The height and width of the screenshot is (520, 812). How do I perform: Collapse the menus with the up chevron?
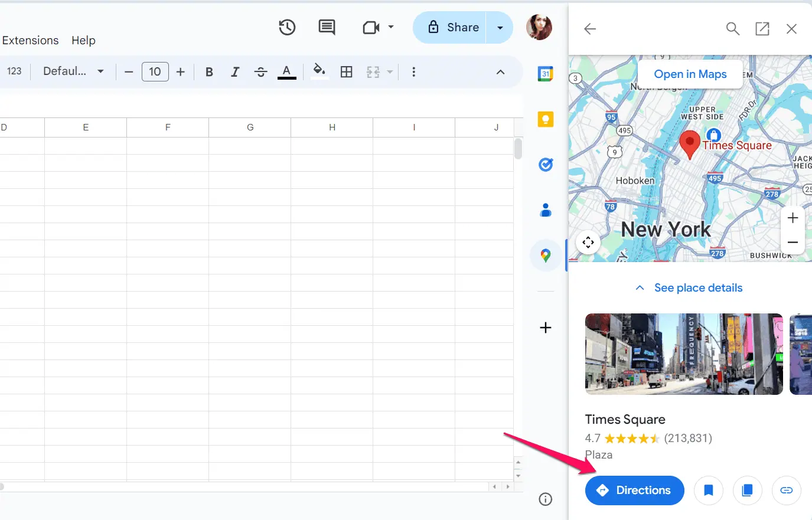pos(500,72)
